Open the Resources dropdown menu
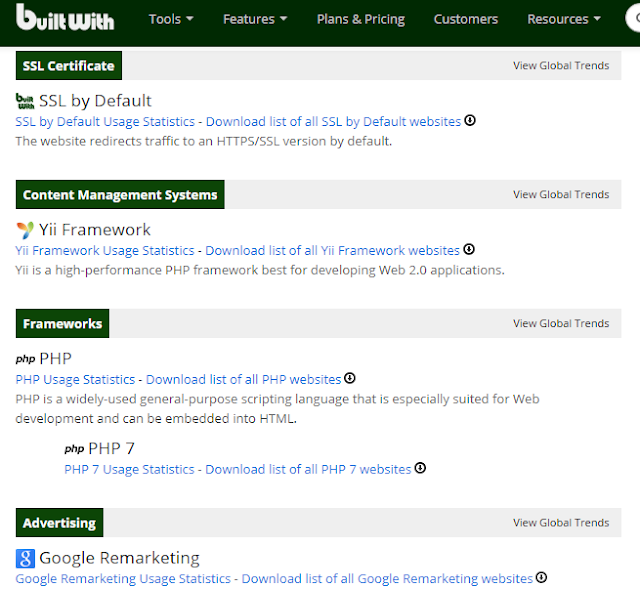This screenshot has height=589, width=640. click(564, 19)
